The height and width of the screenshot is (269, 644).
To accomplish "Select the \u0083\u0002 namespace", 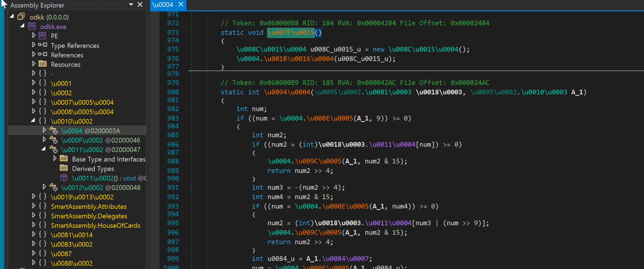I will (72, 244).
